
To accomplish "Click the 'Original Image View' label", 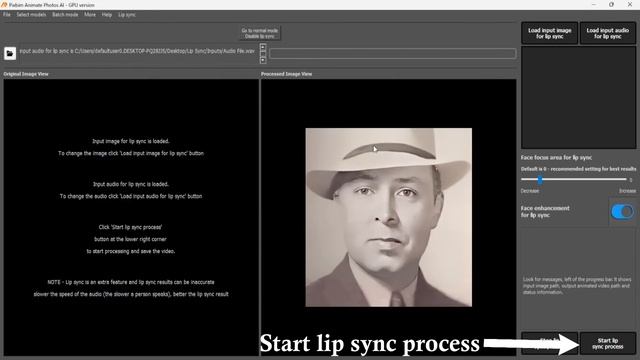I will click(x=26, y=74).
